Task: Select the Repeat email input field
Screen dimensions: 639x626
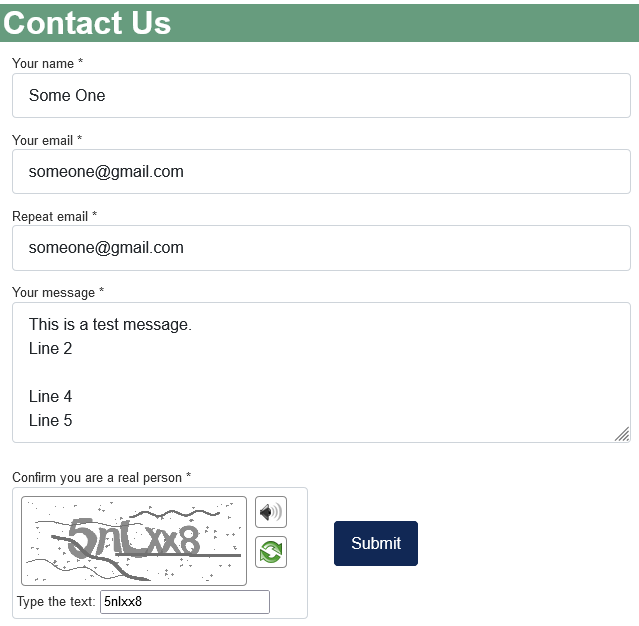Action: click(321, 248)
